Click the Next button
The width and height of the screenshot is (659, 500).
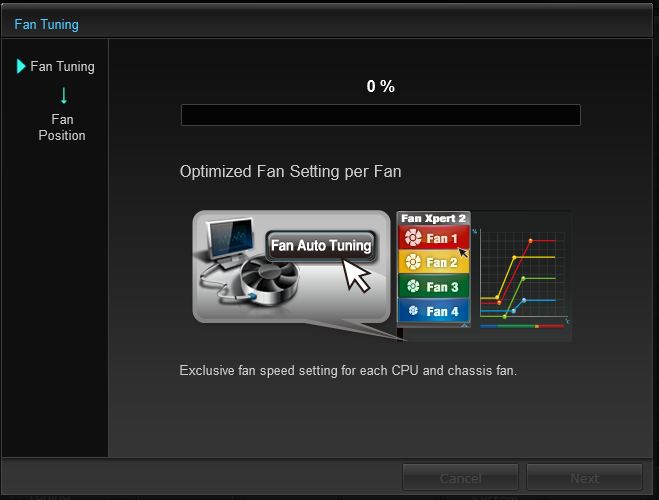point(584,478)
